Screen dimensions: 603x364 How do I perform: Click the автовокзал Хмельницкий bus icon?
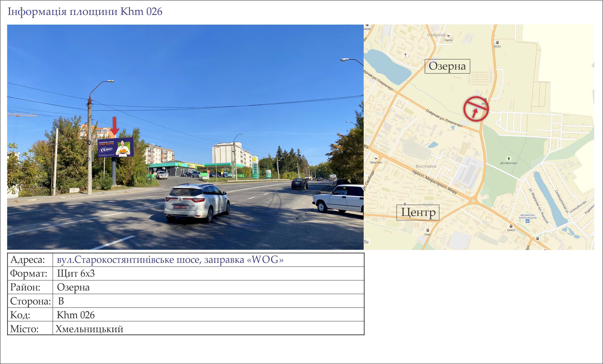click(528, 221)
